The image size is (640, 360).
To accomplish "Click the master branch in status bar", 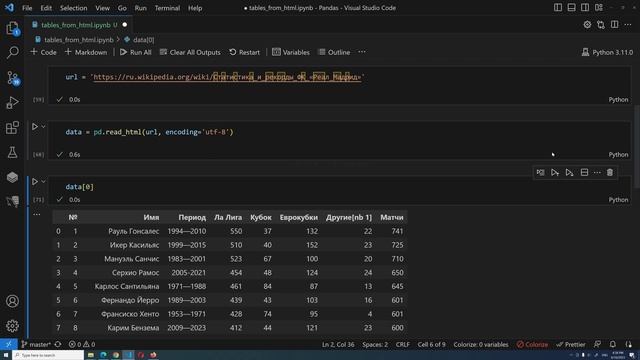I will (x=36, y=344).
